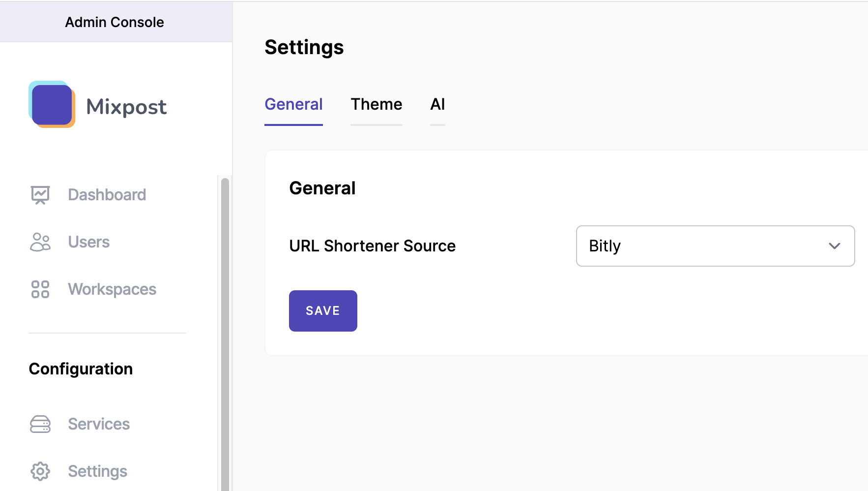Click the Settings page title
868x491 pixels.
click(304, 48)
